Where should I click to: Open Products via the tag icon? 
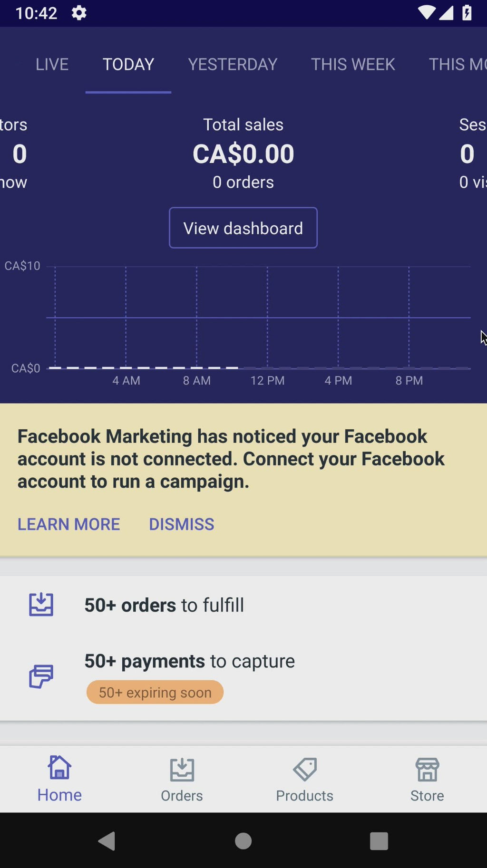[305, 770]
